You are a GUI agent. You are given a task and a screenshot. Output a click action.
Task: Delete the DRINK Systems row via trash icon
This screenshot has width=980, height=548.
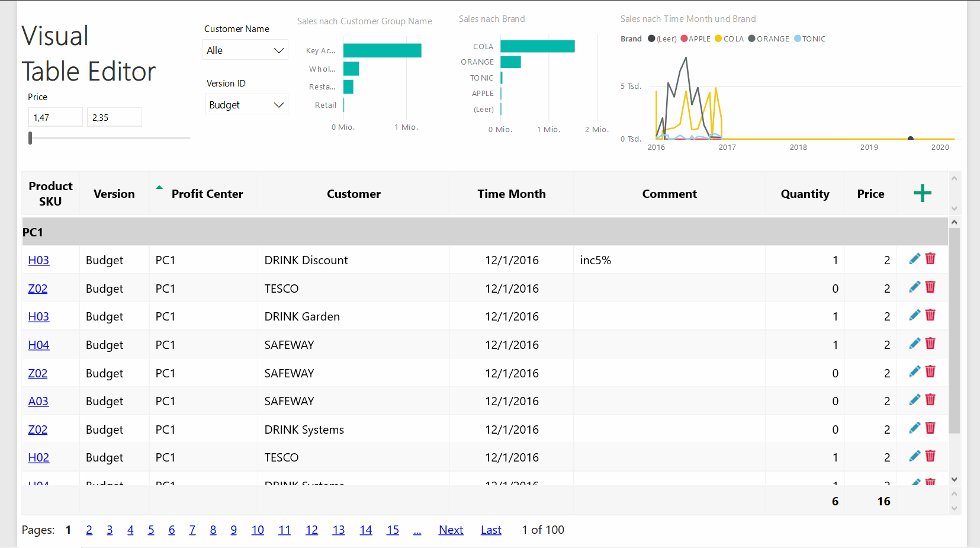[x=930, y=428]
